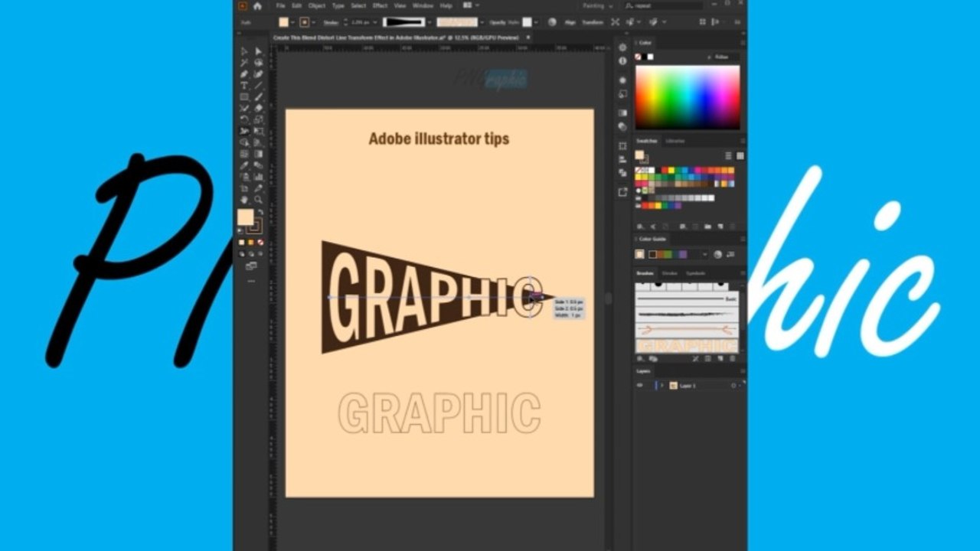Select the Width tool

coord(244,131)
